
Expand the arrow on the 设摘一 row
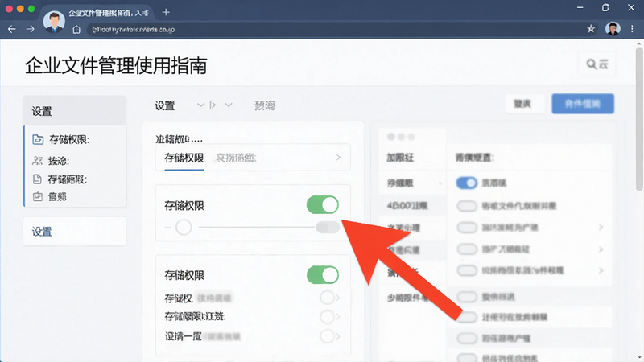pos(338,336)
